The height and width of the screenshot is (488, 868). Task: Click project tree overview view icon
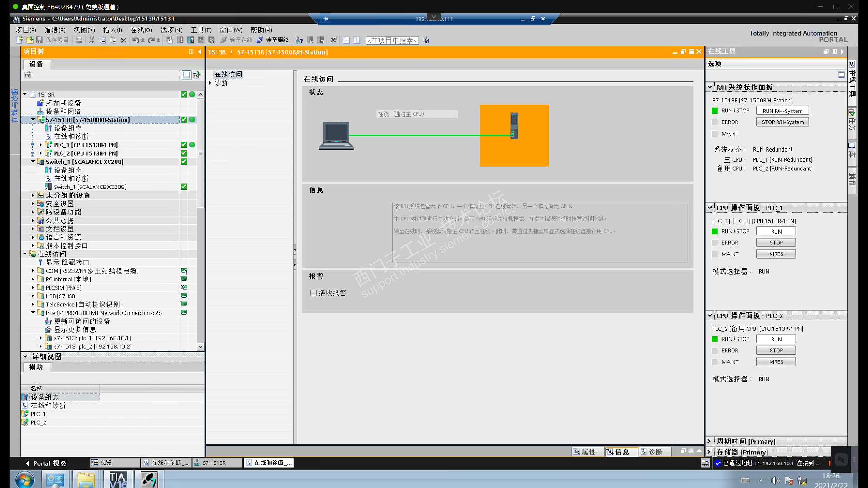click(186, 75)
